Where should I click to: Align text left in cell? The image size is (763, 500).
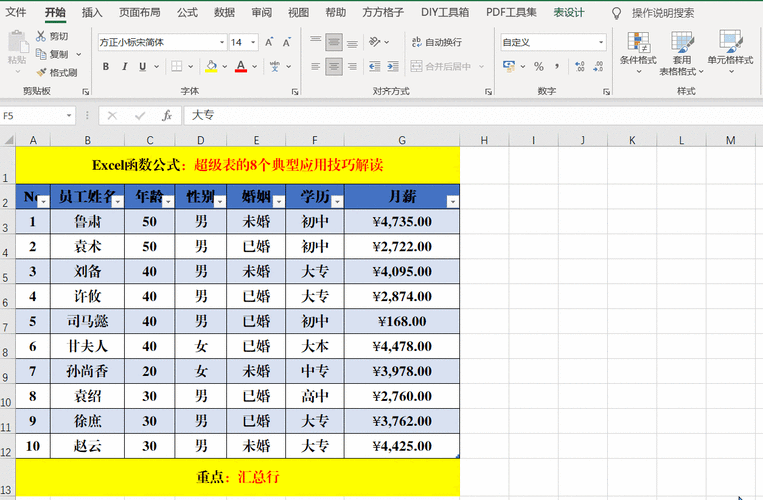point(316,67)
